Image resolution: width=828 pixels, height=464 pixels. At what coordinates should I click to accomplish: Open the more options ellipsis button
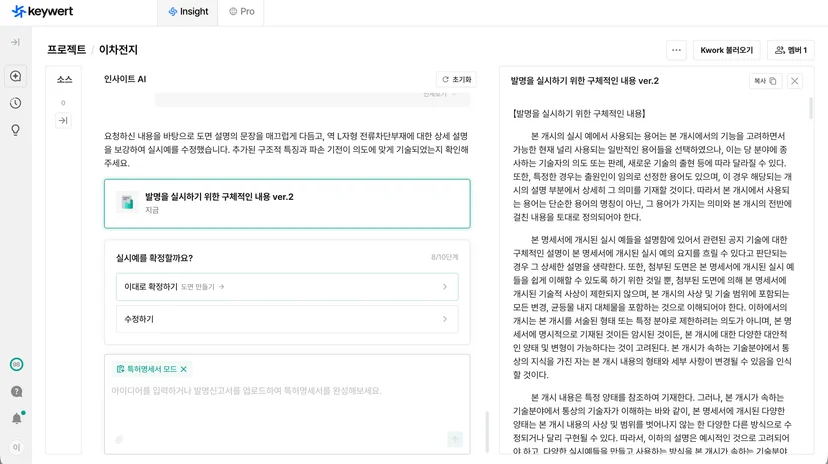click(x=676, y=50)
